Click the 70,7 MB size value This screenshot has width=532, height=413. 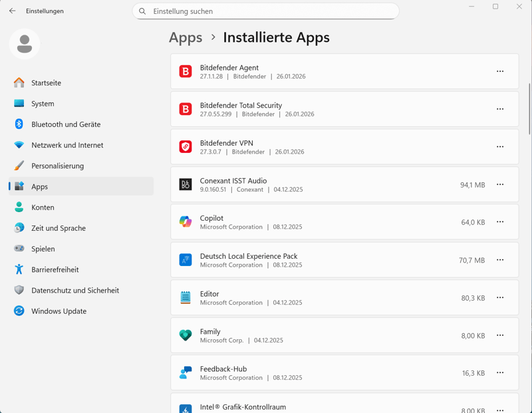[x=471, y=260]
